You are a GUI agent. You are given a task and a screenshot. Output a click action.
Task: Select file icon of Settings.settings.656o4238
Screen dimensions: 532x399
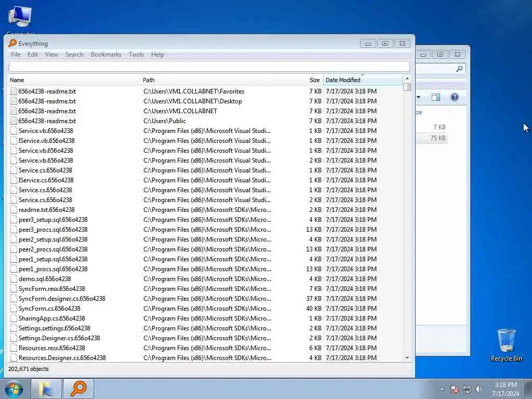[x=14, y=328]
